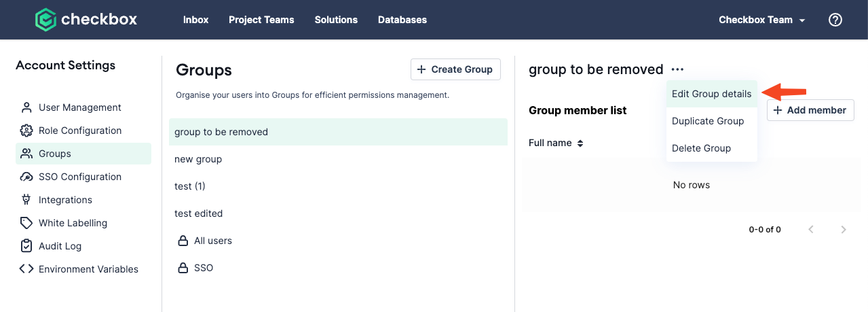This screenshot has width=868, height=312.
Task: Sort by Full name using sort arrows
Action: point(580,143)
